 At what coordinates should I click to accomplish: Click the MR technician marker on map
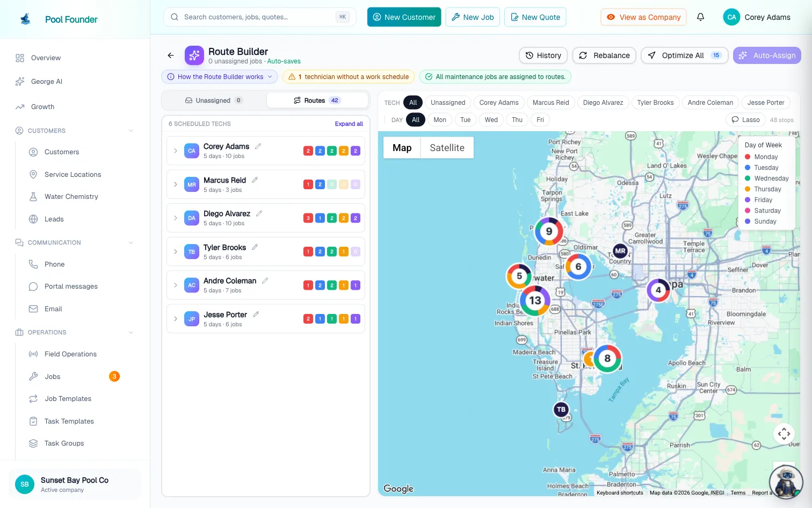620,251
